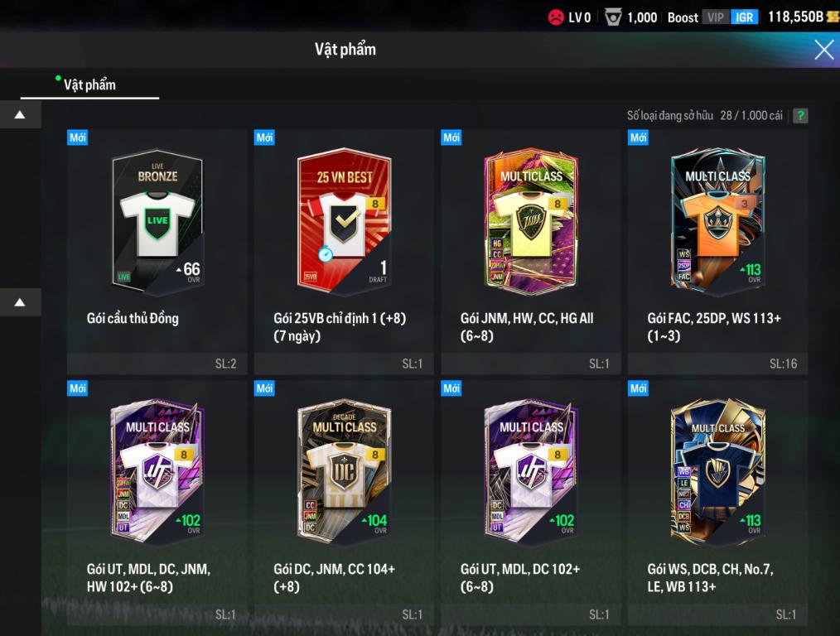
Task: Collapse the lower triangle arrow on left sidebar
Action: [x=20, y=302]
